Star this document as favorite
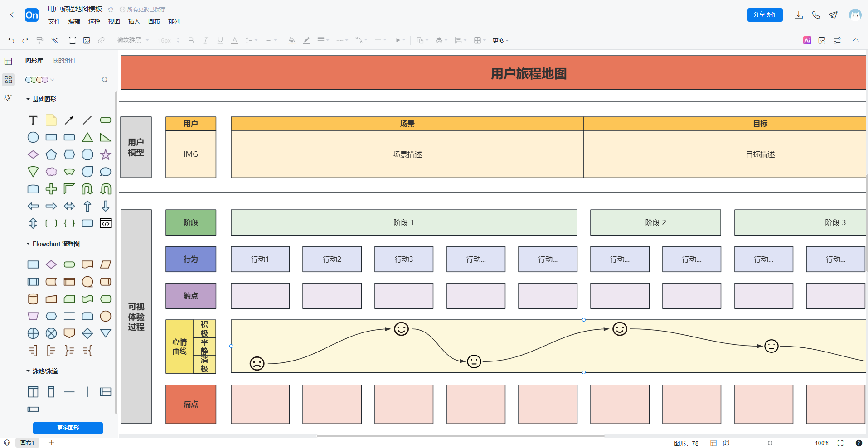Image resolution: width=868 pixels, height=448 pixels. tap(111, 10)
